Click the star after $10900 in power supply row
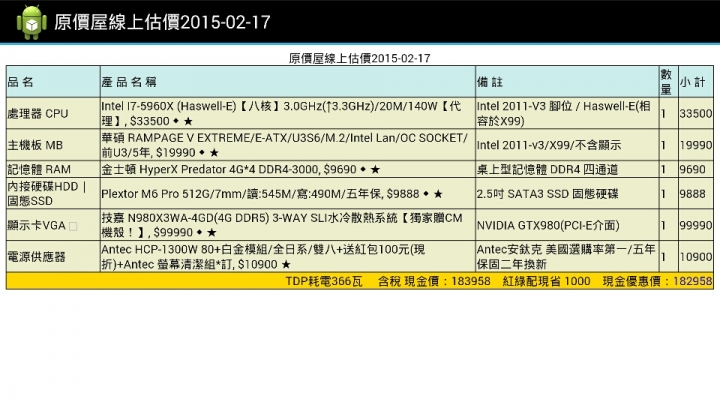720x405 pixels. click(x=286, y=264)
